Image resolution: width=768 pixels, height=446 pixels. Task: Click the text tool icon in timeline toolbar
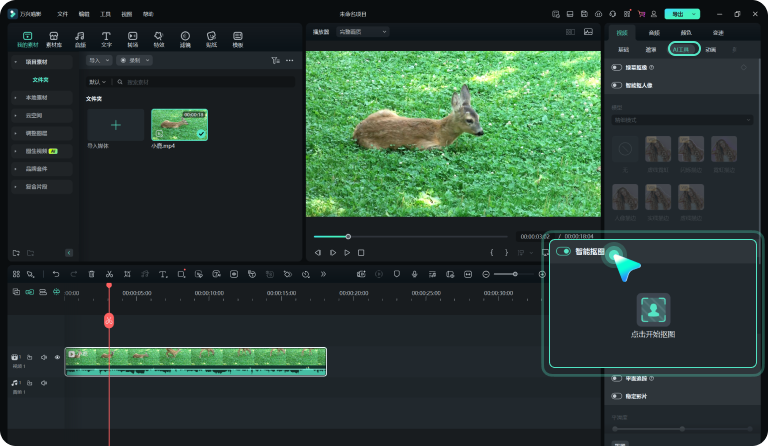[162, 274]
